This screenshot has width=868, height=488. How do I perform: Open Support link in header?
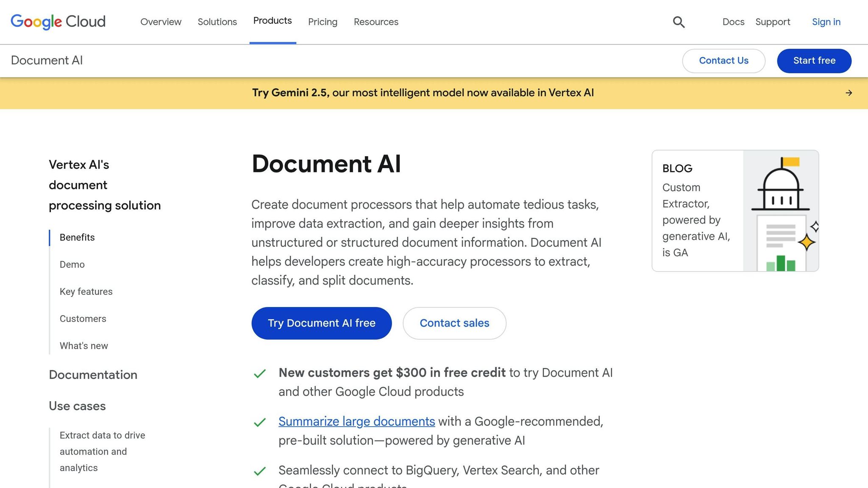(x=773, y=22)
